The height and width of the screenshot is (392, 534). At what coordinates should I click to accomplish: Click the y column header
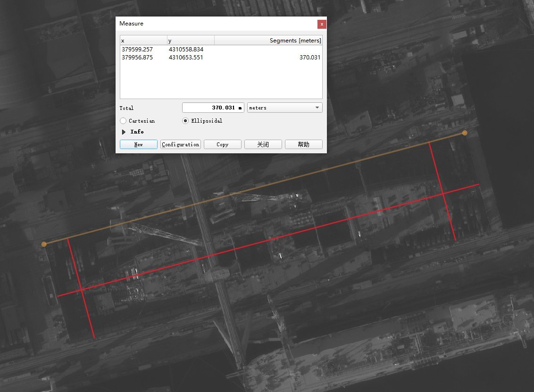(191, 41)
